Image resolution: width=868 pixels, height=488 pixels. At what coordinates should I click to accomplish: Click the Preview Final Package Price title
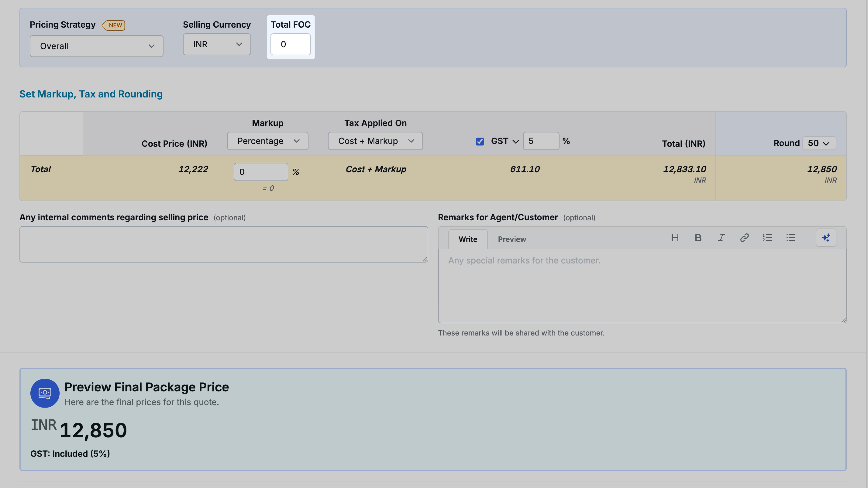point(147,387)
